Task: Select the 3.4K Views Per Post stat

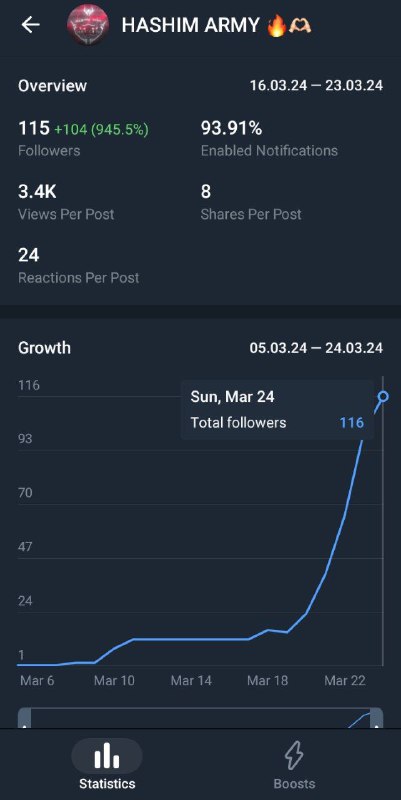Action: coord(66,202)
